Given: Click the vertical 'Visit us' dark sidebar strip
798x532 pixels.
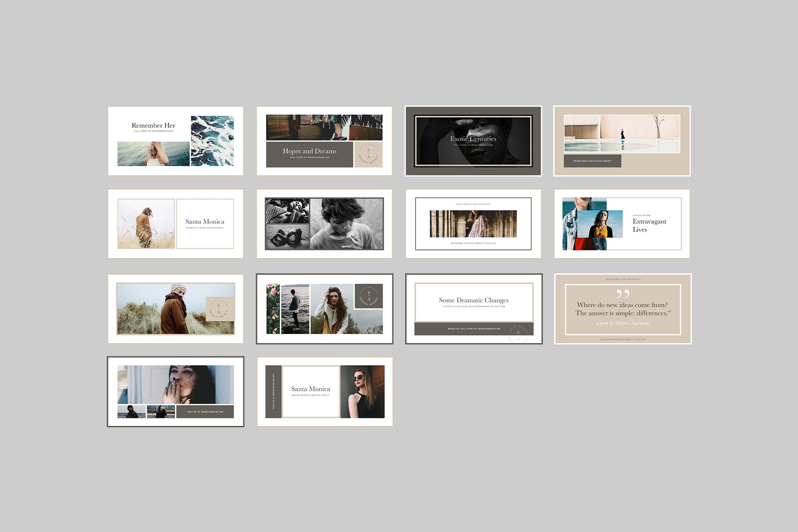Looking at the screenshot, I should (274, 391).
